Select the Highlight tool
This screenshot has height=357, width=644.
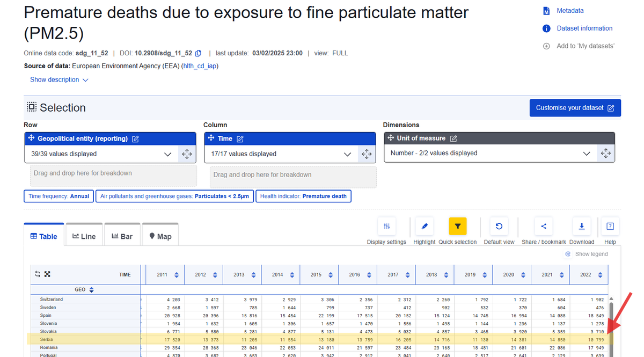(424, 226)
